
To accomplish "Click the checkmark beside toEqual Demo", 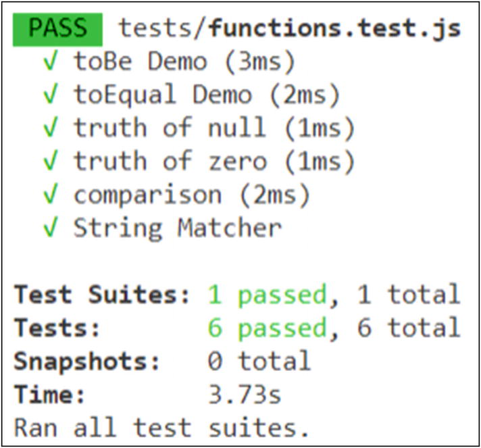I will (51, 96).
